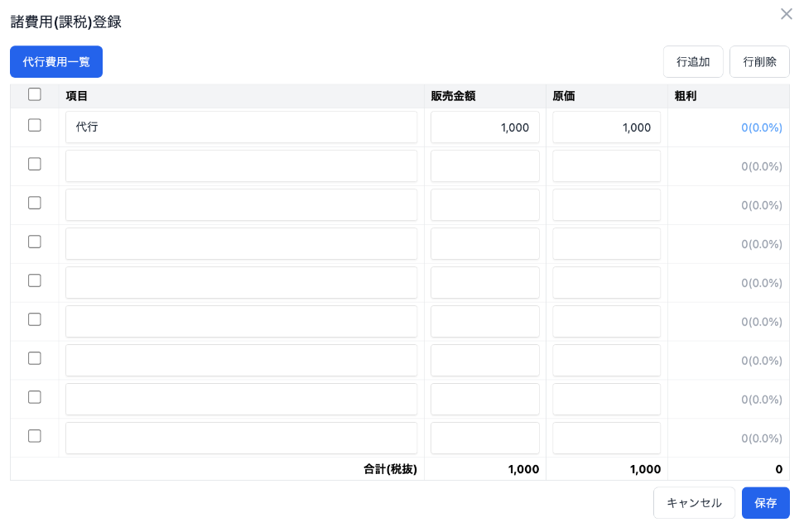
Task: Close the expense registration dialog
Action: click(x=786, y=14)
